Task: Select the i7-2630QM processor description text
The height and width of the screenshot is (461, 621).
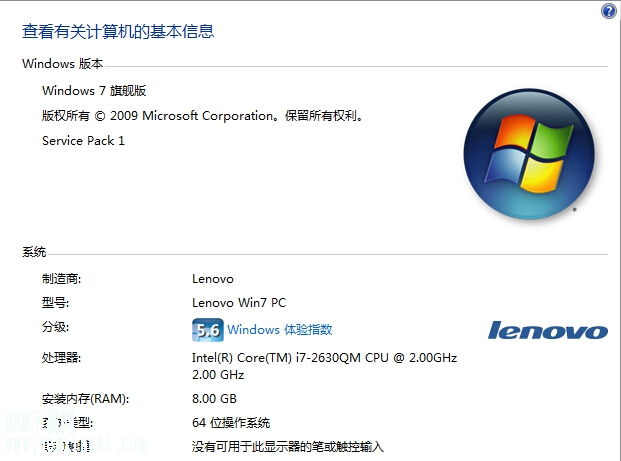Action: [324, 366]
